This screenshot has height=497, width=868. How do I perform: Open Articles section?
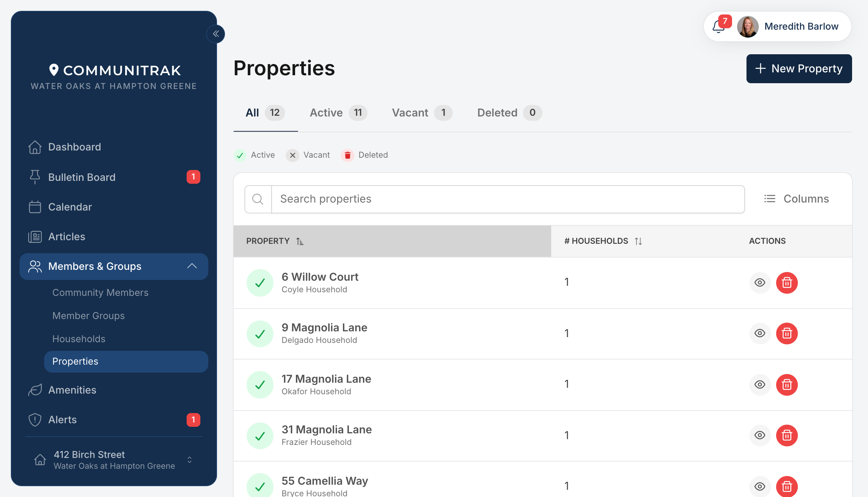point(114,237)
